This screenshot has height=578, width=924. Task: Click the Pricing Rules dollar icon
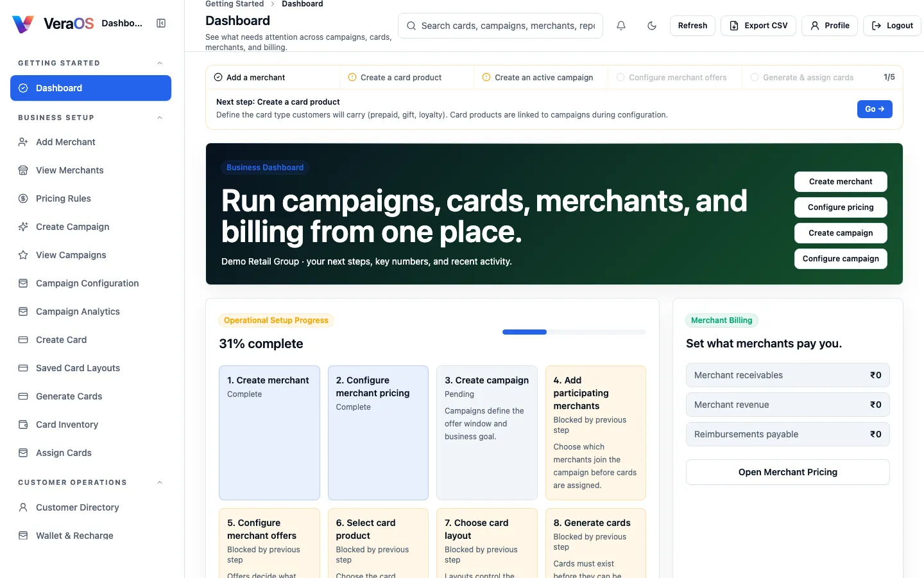23,198
